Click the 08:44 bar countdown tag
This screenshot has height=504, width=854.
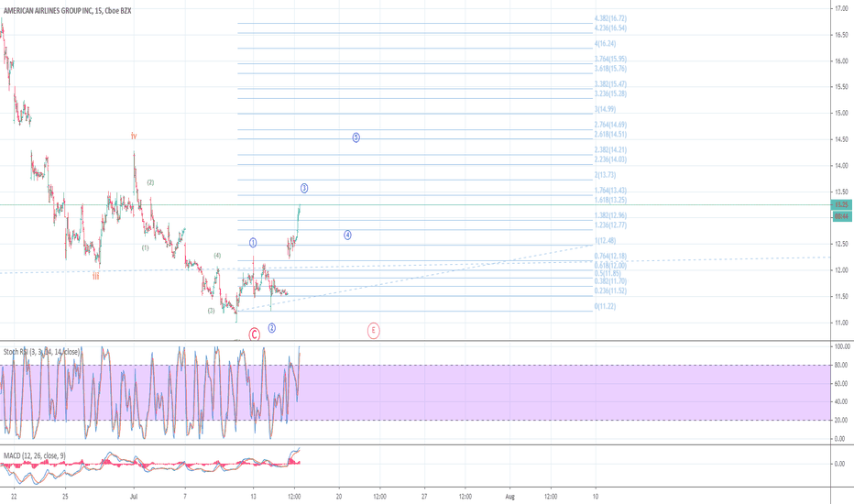[841, 216]
